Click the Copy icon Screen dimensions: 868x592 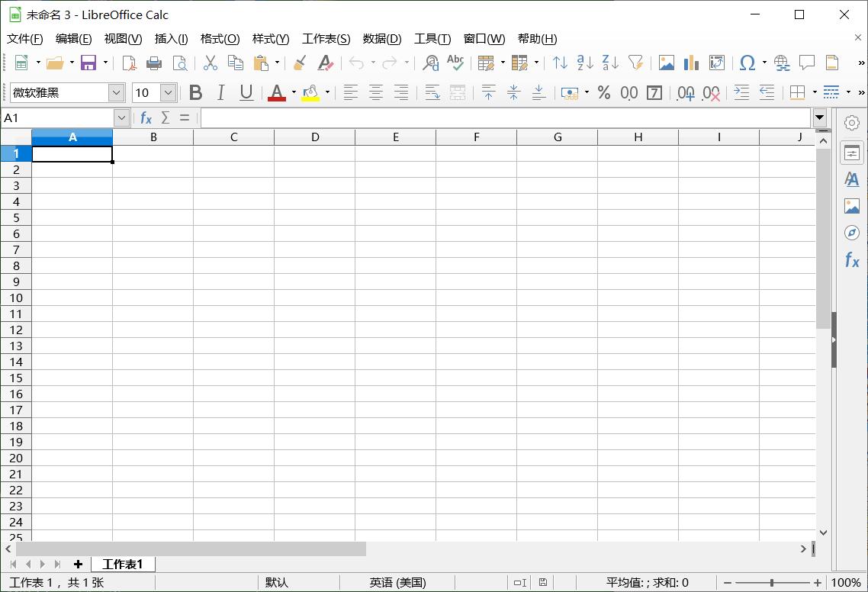pyautogui.click(x=236, y=63)
